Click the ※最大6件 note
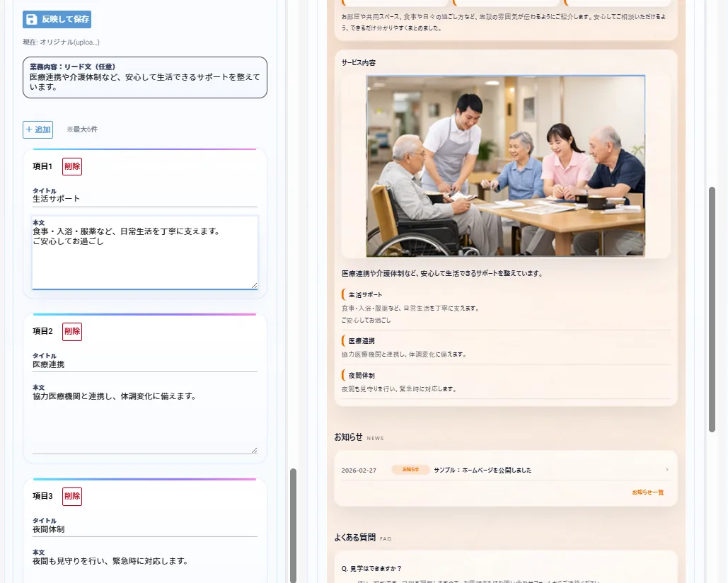The height and width of the screenshot is (583, 728). pyautogui.click(x=82, y=129)
